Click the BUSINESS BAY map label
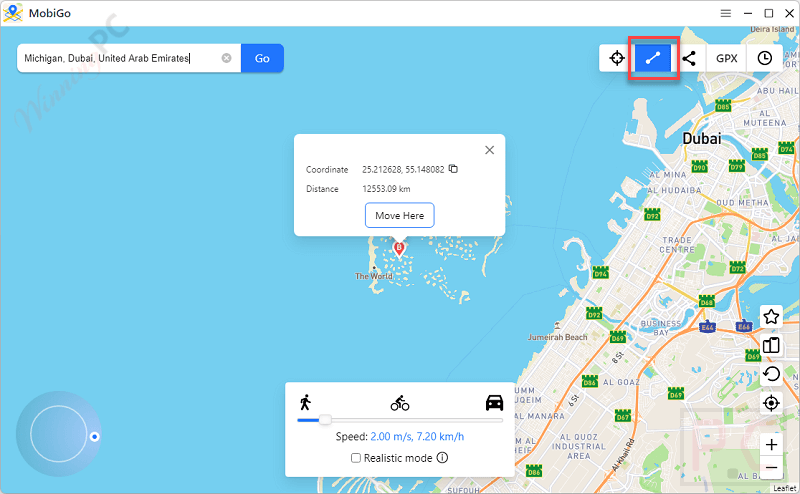 [x=661, y=328]
